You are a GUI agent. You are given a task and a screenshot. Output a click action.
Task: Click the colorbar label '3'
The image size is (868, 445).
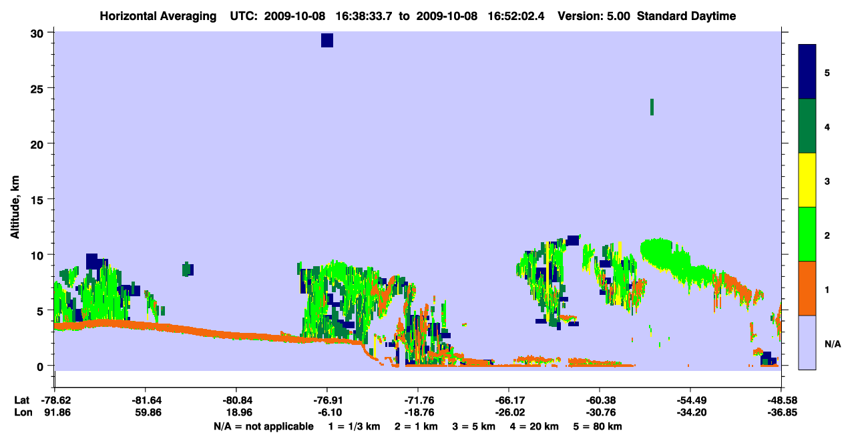click(x=827, y=180)
